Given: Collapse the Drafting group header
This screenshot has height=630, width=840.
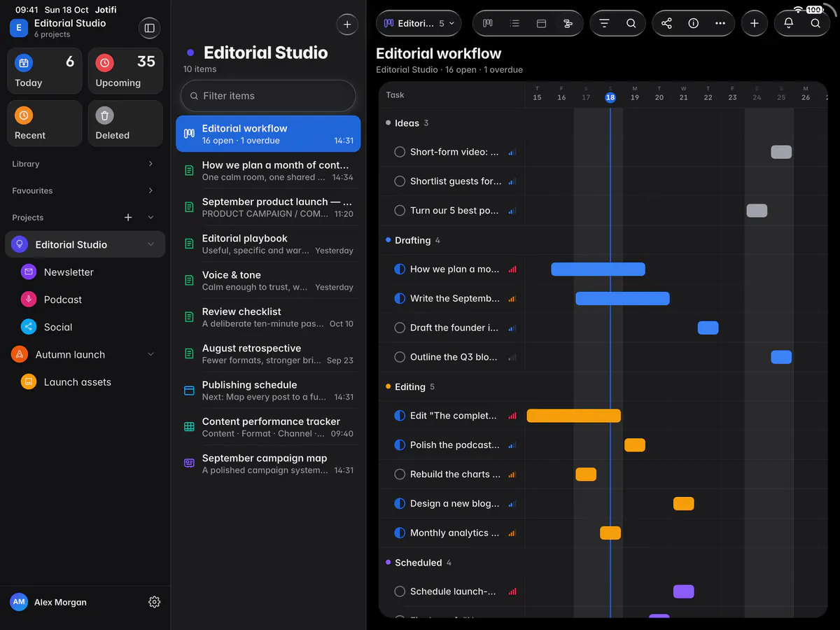Looking at the screenshot, I should 413,240.
